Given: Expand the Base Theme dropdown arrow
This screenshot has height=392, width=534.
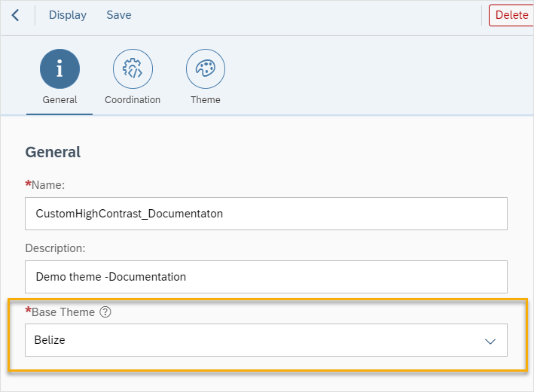Looking at the screenshot, I should coord(490,341).
